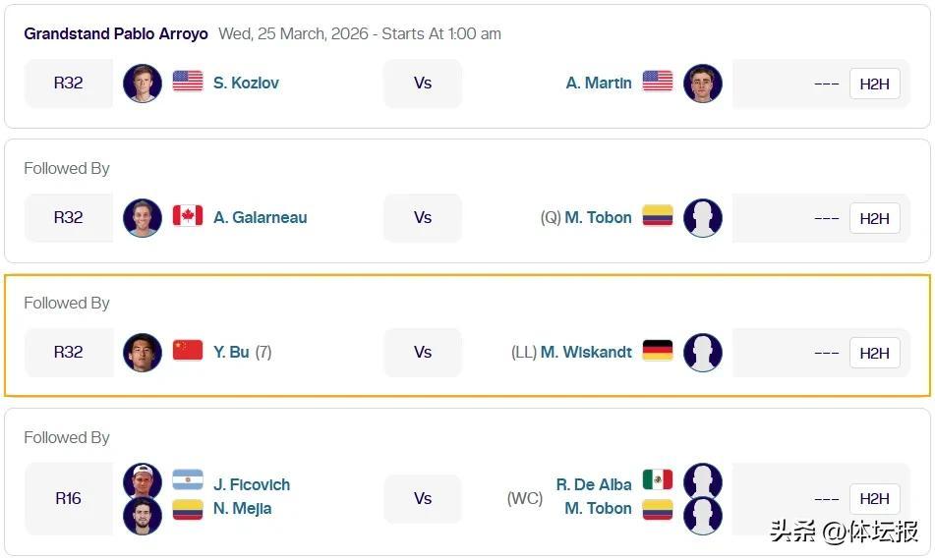Open M. Wiskandt's player profile link

click(x=586, y=353)
